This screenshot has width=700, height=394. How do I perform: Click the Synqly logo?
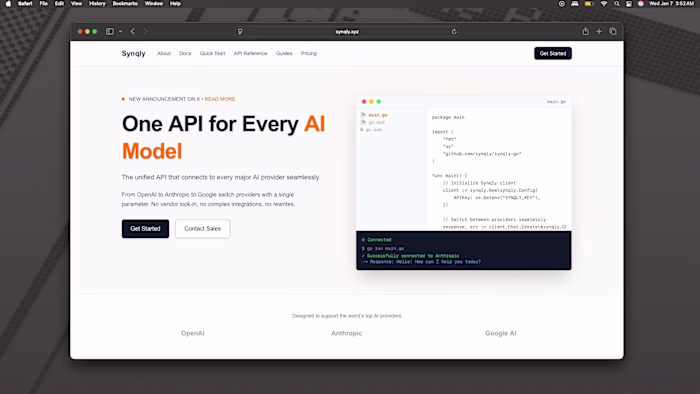coord(133,54)
